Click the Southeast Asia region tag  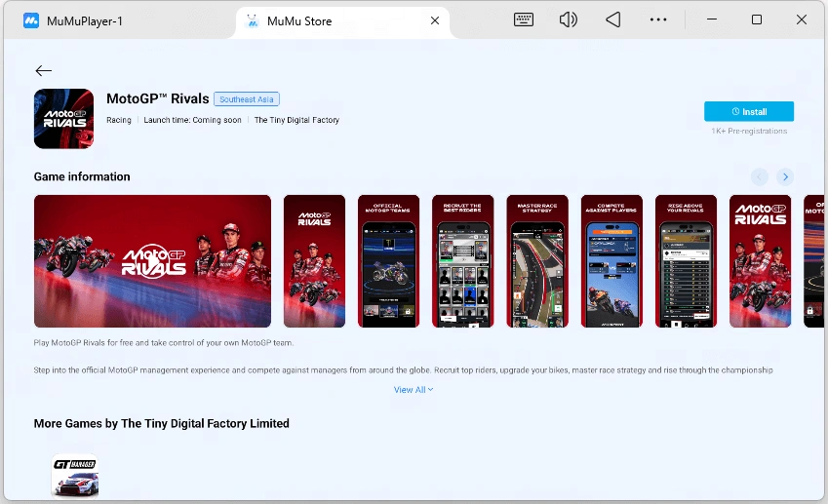247,99
